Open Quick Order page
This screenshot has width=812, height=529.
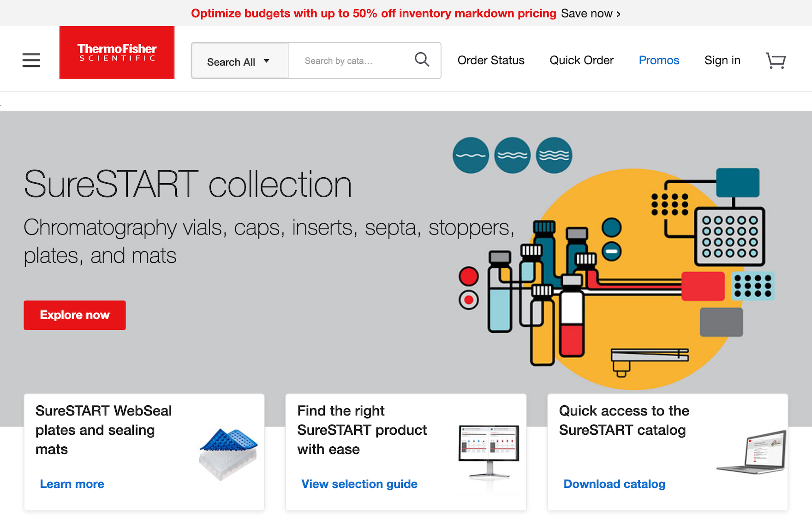click(581, 60)
